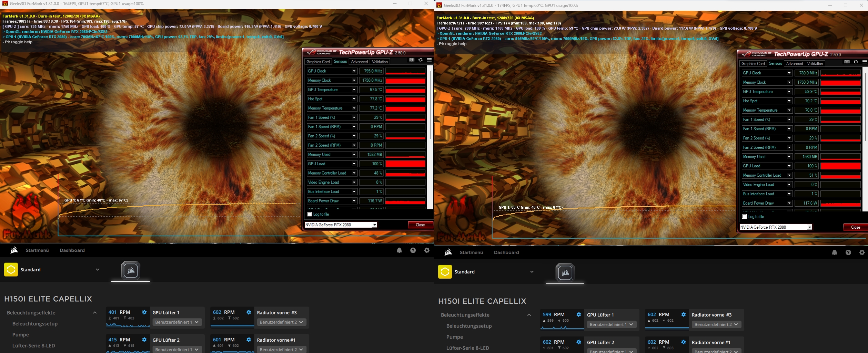The height and width of the screenshot is (353, 868).
Task: Open the settings gear in iCUE header under 164FPS FurMark
Action: [x=427, y=250]
